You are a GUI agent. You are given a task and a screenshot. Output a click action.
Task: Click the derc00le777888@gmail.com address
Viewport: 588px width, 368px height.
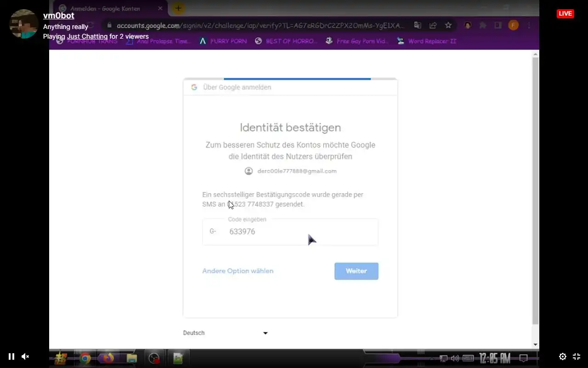(297, 171)
